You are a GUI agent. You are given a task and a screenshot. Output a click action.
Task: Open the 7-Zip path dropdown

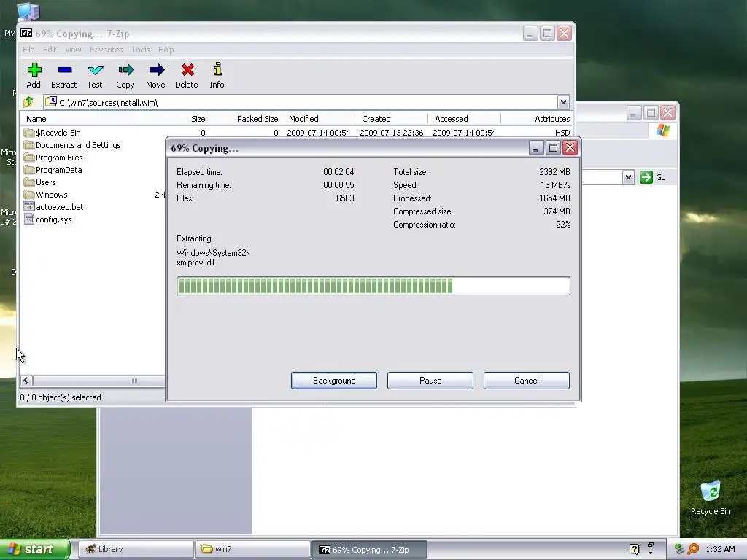tap(563, 102)
